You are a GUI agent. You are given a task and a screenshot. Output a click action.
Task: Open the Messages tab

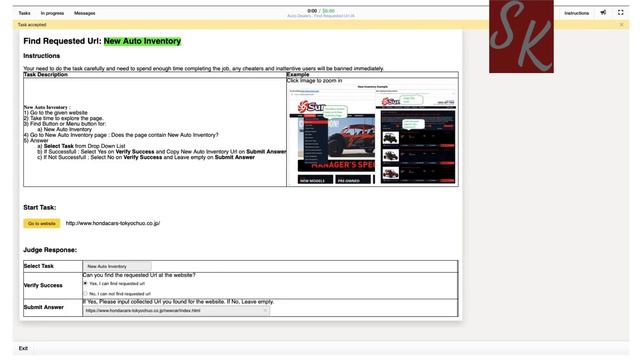coord(84,13)
